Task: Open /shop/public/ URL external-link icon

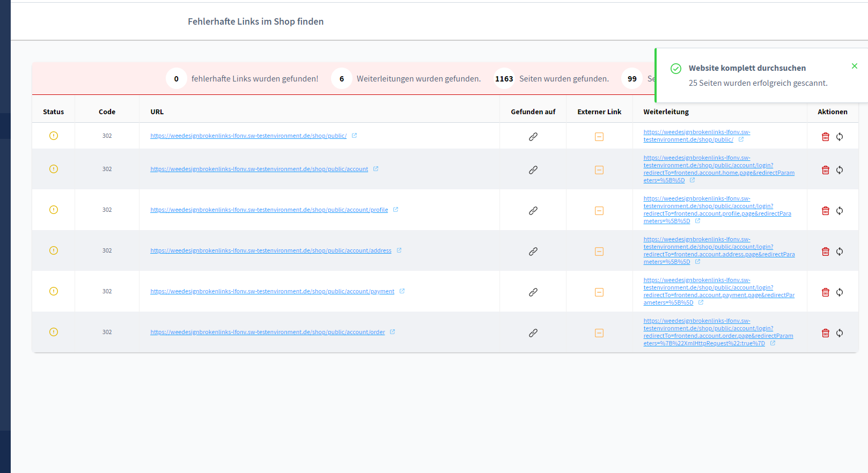Action: click(x=354, y=136)
